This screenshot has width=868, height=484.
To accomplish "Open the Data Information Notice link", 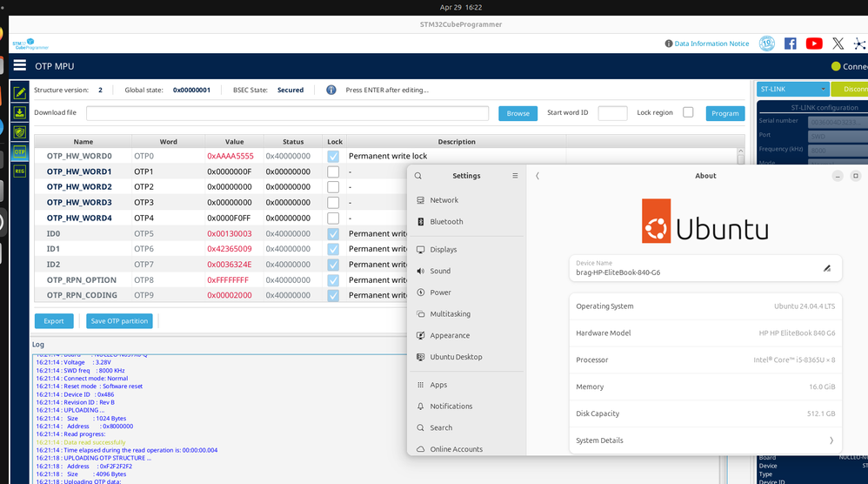I will [711, 44].
